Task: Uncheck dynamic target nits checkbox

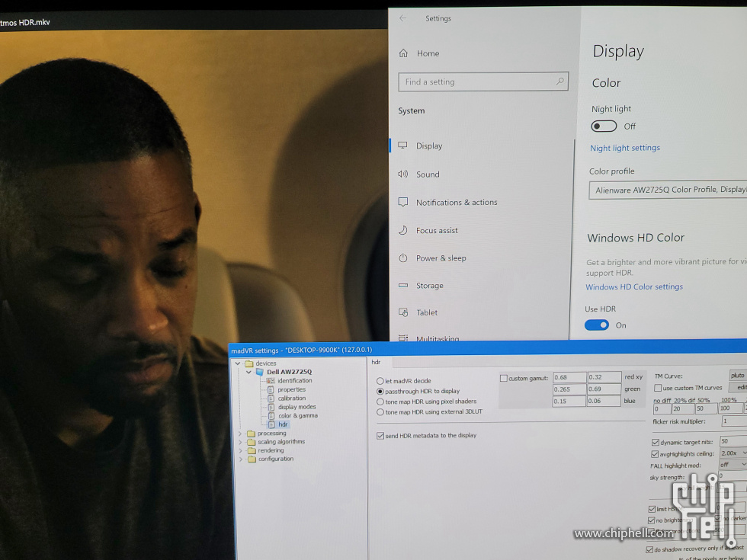Action: tap(656, 443)
